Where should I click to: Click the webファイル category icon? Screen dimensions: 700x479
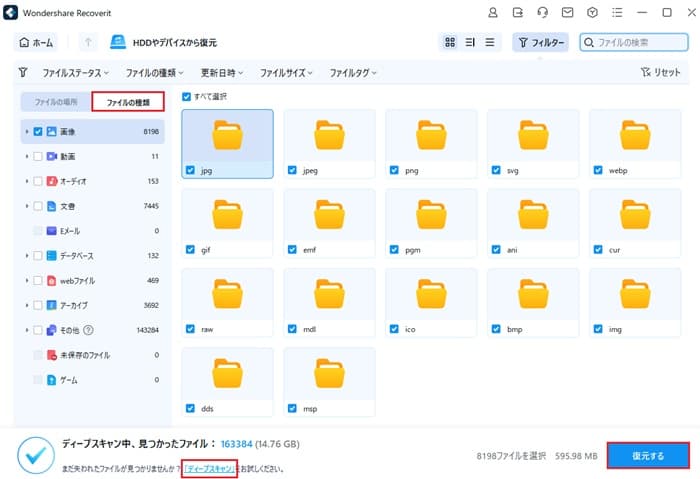coord(51,280)
